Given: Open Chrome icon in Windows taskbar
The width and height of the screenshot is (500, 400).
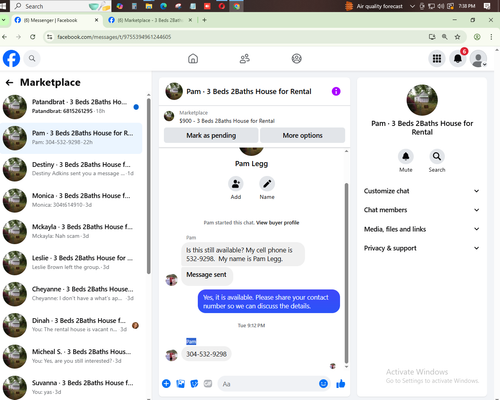Looking at the screenshot, I should click(236, 6).
